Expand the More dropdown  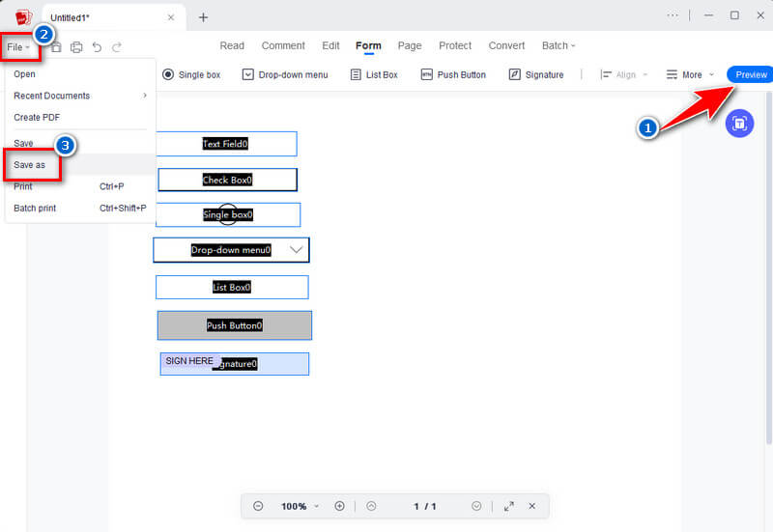click(690, 75)
